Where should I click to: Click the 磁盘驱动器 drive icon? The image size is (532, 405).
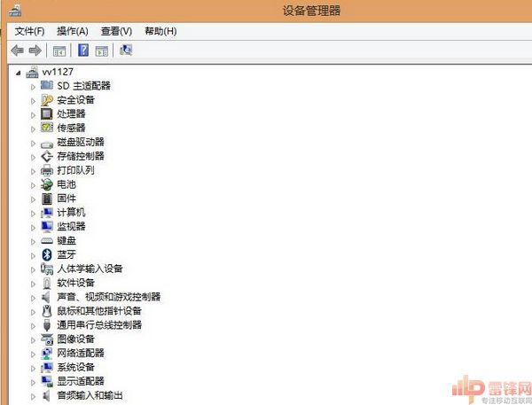[47, 144]
